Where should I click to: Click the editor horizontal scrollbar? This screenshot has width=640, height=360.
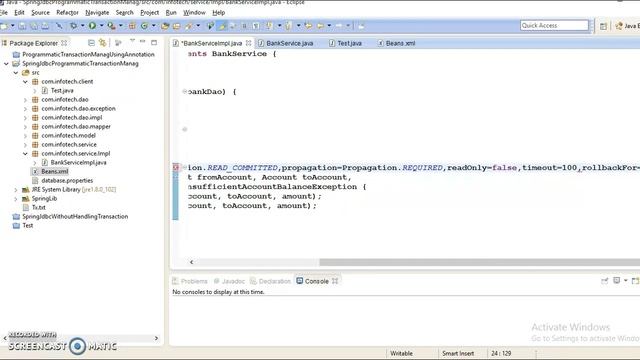[x=480, y=262]
